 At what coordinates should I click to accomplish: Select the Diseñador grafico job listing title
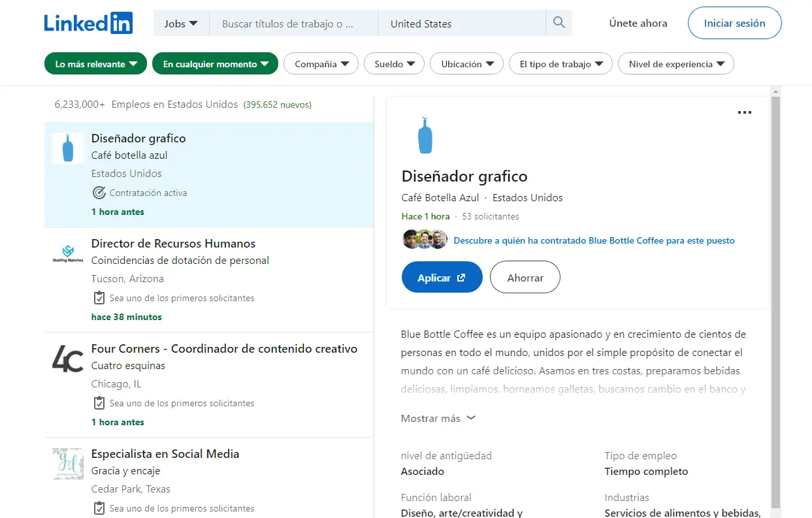coord(138,138)
